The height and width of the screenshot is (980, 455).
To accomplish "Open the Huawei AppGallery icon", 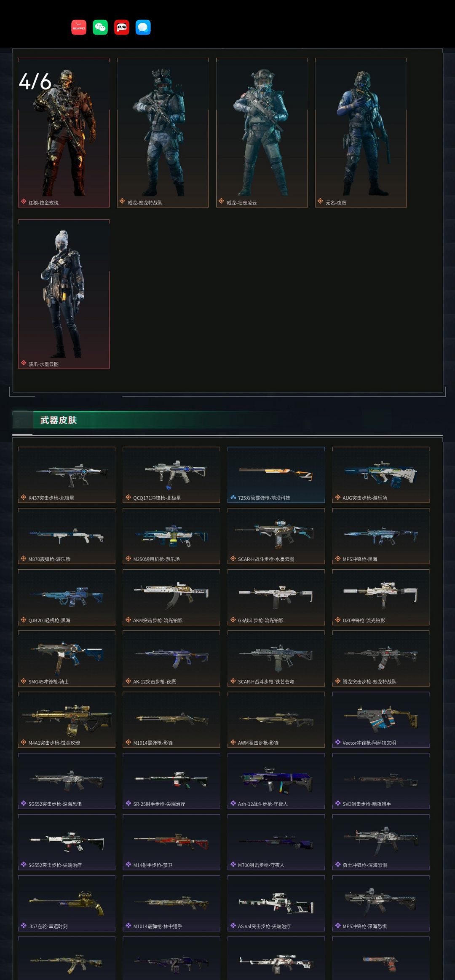I will pos(79,27).
